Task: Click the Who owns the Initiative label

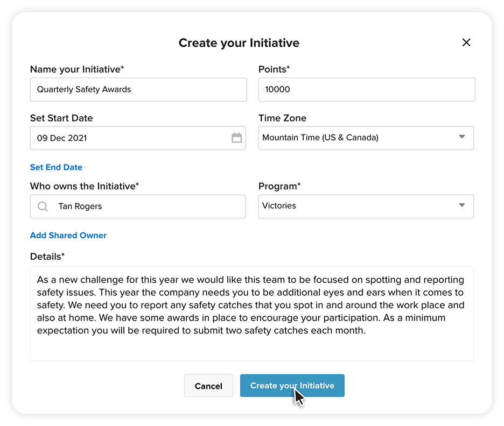Action: click(x=85, y=186)
